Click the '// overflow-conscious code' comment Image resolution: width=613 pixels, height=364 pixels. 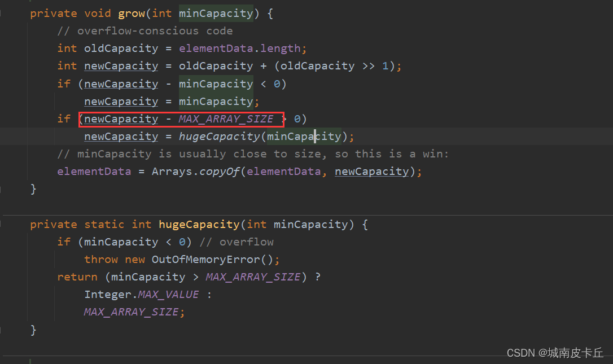point(145,31)
